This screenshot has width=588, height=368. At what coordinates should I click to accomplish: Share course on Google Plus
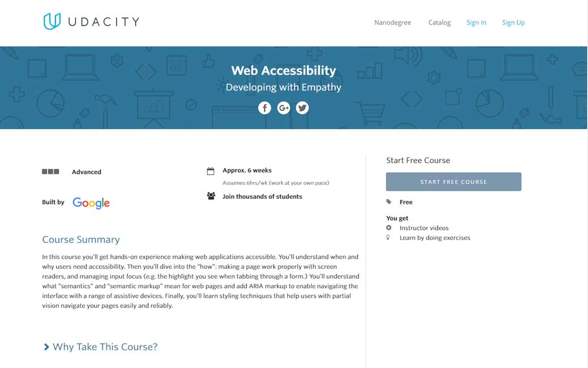click(284, 108)
